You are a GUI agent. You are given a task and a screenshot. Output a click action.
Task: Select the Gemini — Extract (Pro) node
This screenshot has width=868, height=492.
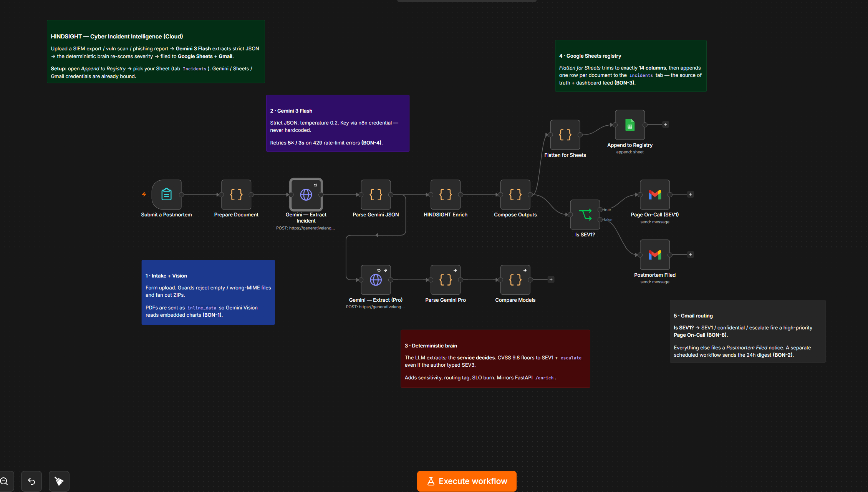(376, 280)
